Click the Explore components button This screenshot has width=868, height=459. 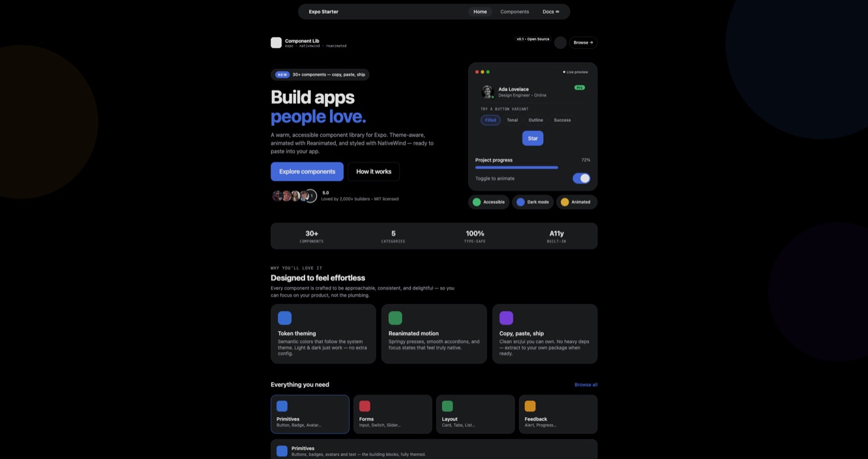pos(307,171)
